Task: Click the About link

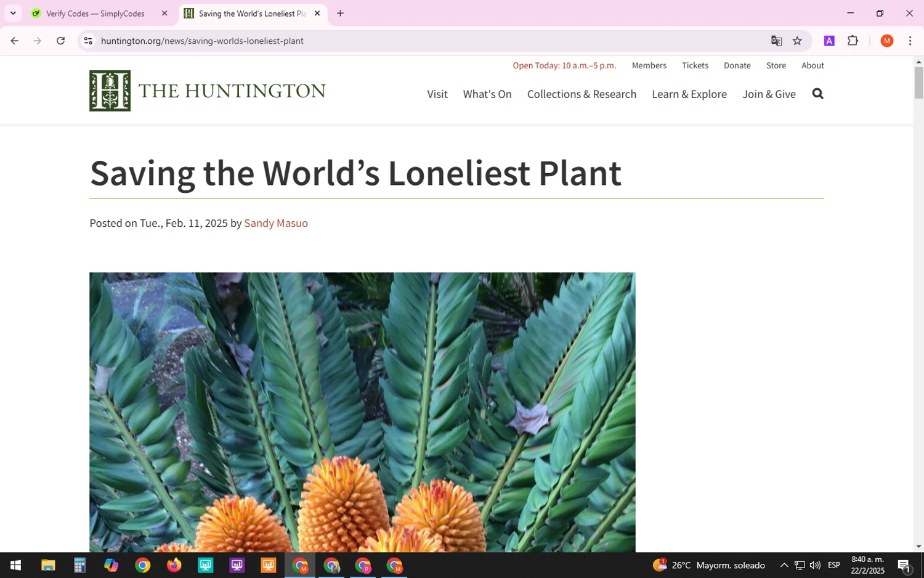Action: pyautogui.click(x=813, y=65)
